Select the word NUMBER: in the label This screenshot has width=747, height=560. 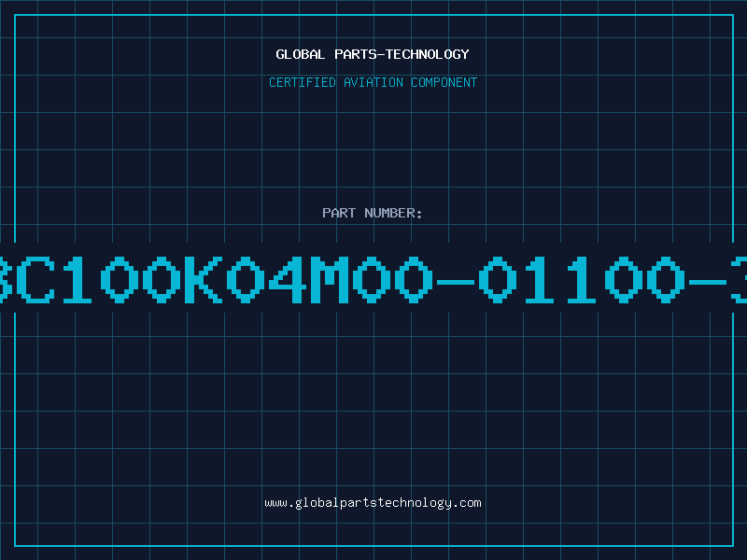click(x=393, y=213)
